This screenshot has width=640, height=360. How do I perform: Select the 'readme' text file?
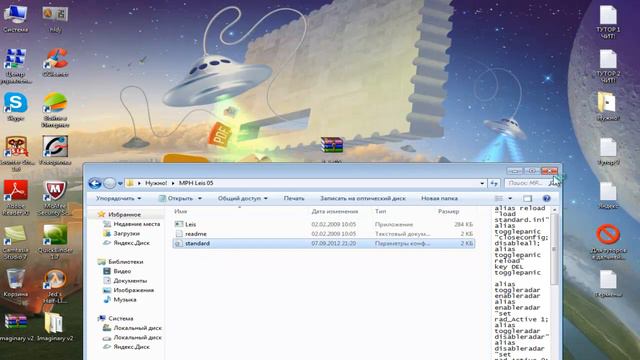pyautogui.click(x=323, y=234)
